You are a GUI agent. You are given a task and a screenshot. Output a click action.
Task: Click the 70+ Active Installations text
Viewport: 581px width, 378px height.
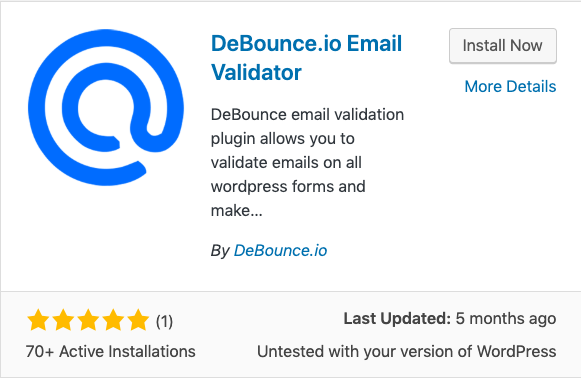click(110, 351)
